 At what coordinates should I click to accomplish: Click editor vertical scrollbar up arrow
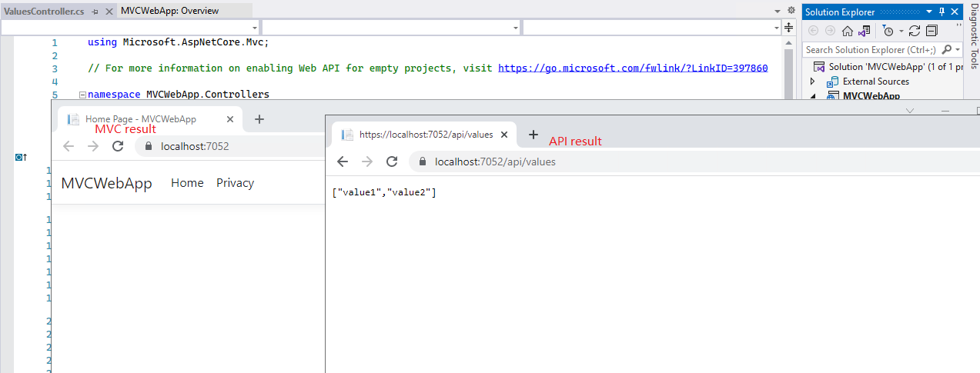(x=788, y=42)
